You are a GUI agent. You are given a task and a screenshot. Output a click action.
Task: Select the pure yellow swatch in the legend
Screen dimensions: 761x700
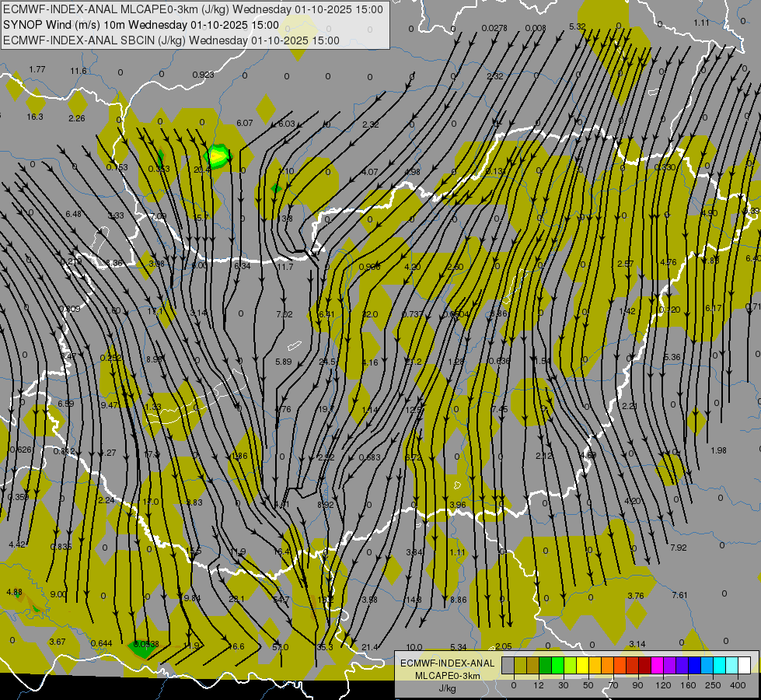click(x=582, y=665)
